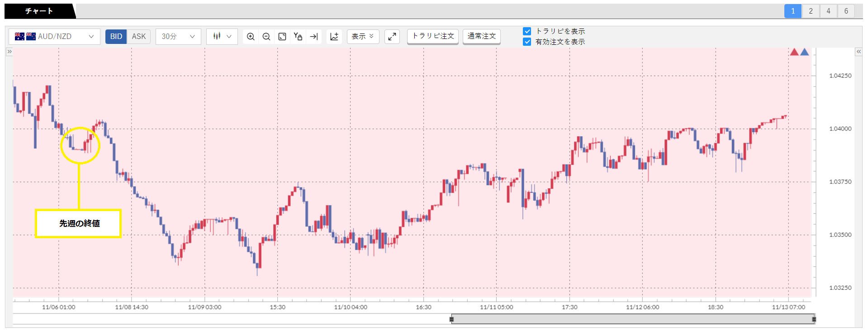The width and height of the screenshot is (868, 332).
Task: Switch to 2-chart layout
Action: pyautogui.click(x=811, y=11)
